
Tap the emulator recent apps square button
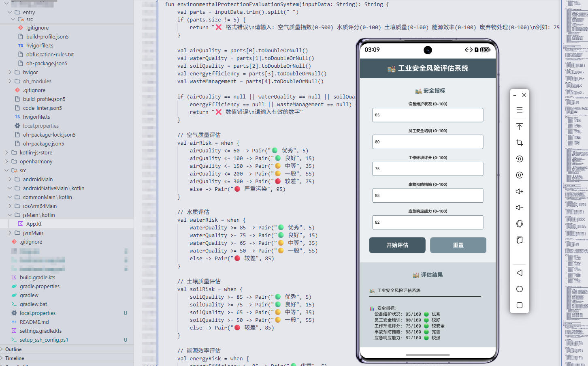point(520,305)
